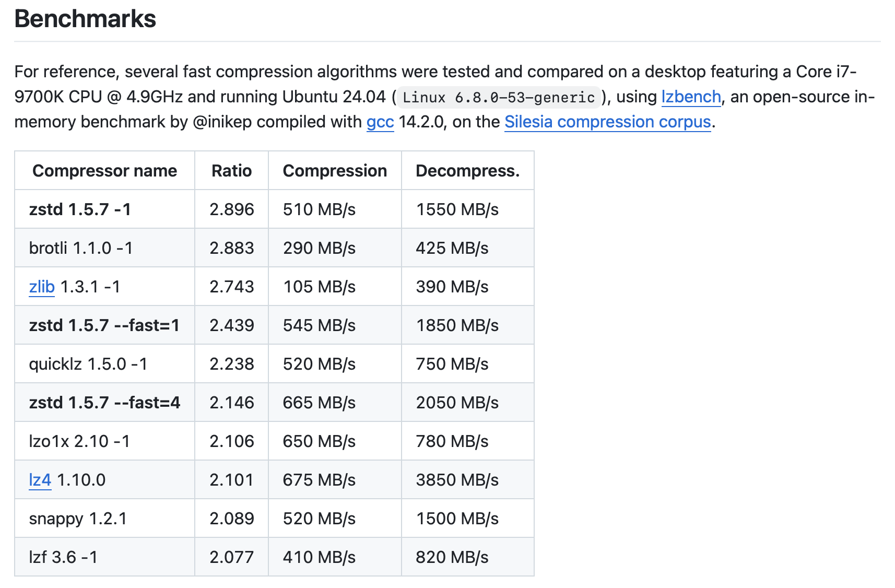
Task: Click the Compressor name column header
Action: click(104, 171)
